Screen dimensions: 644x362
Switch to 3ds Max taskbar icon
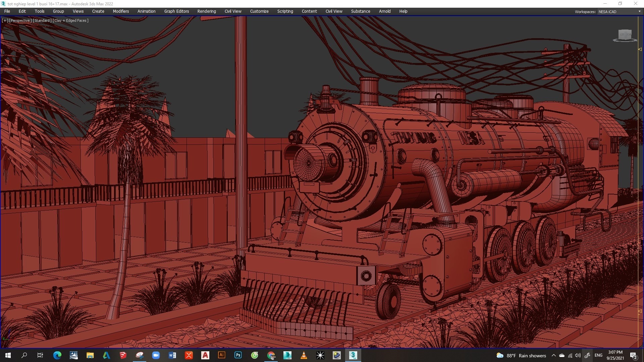[353, 355]
